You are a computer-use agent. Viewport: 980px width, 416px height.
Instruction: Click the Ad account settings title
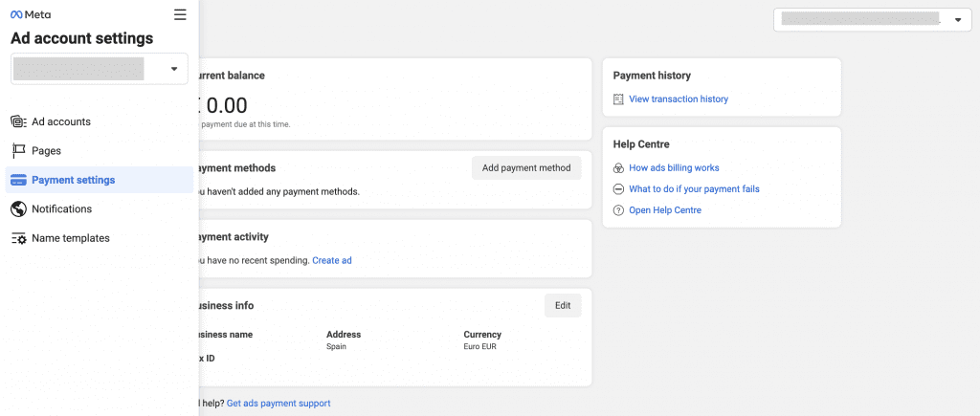point(82,38)
